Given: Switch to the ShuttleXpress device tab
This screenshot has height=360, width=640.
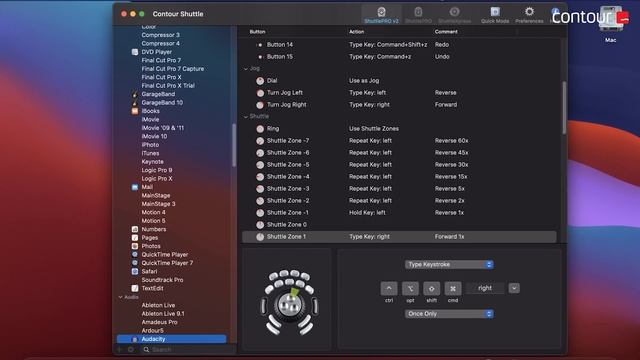Looking at the screenshot, I should pos(454,15).
